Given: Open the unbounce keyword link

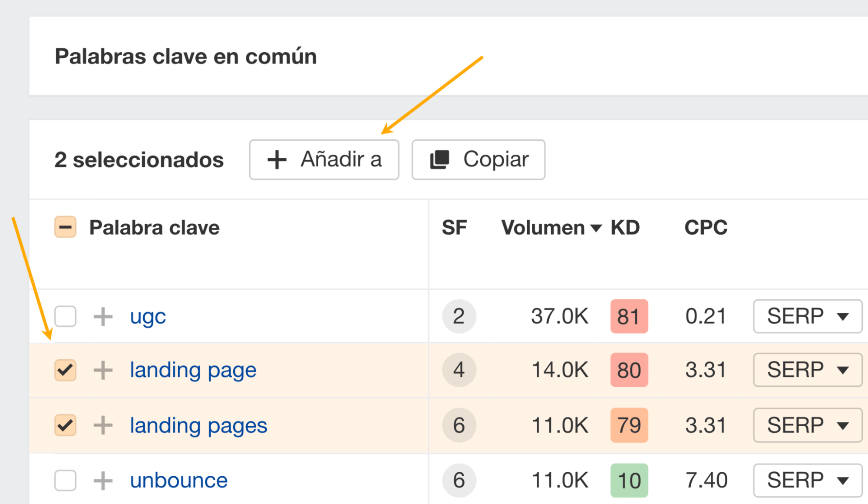Looking at the screenshot, I should (178, 480).
